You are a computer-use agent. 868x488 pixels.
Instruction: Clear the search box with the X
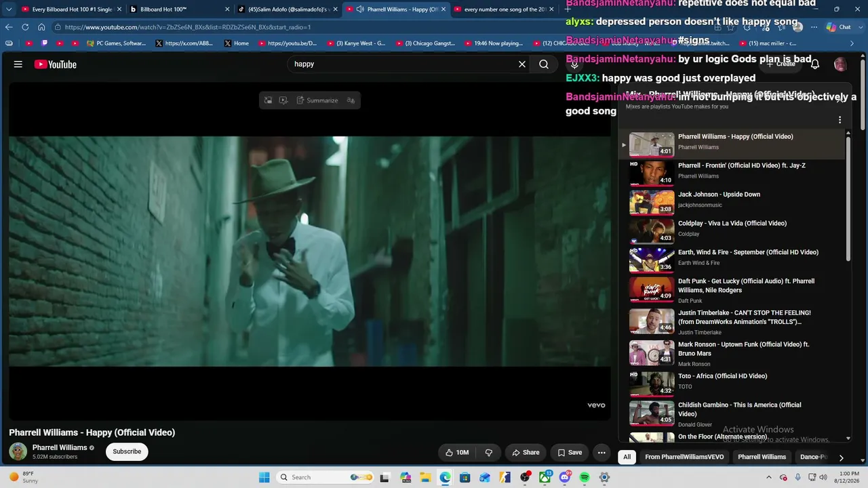coord(522,64)
